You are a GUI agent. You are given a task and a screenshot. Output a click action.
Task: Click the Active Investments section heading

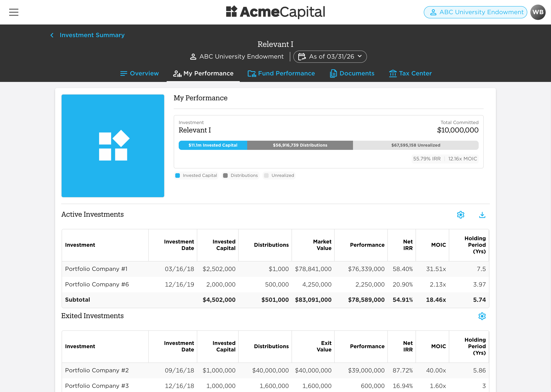pyautogui.click(x=92, y=214)
